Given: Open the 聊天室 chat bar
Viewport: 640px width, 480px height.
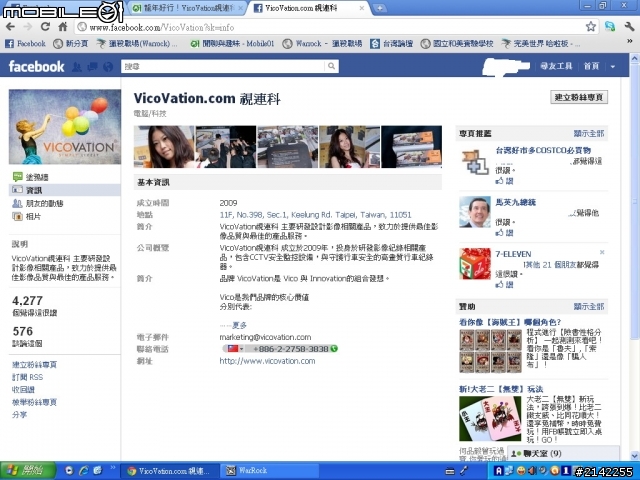Looking at the screenshot, I should [x=563, y=453].
